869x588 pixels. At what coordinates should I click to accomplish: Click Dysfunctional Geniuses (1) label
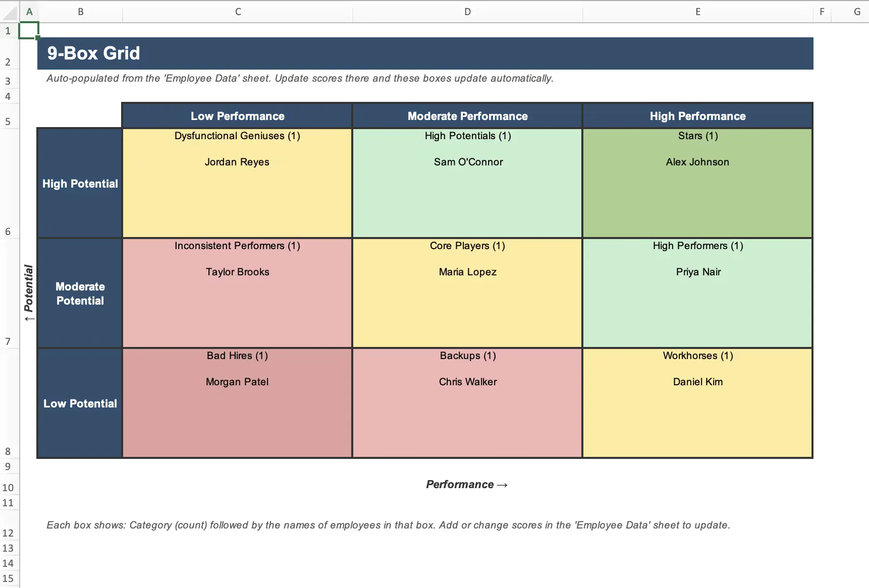click(237, 136)
